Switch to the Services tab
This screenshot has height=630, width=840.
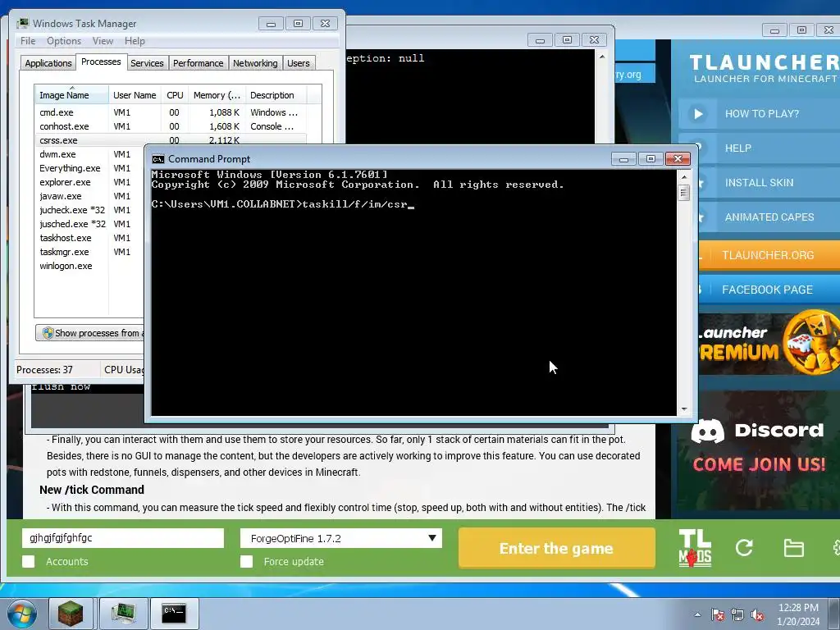[x=147, y=63]
